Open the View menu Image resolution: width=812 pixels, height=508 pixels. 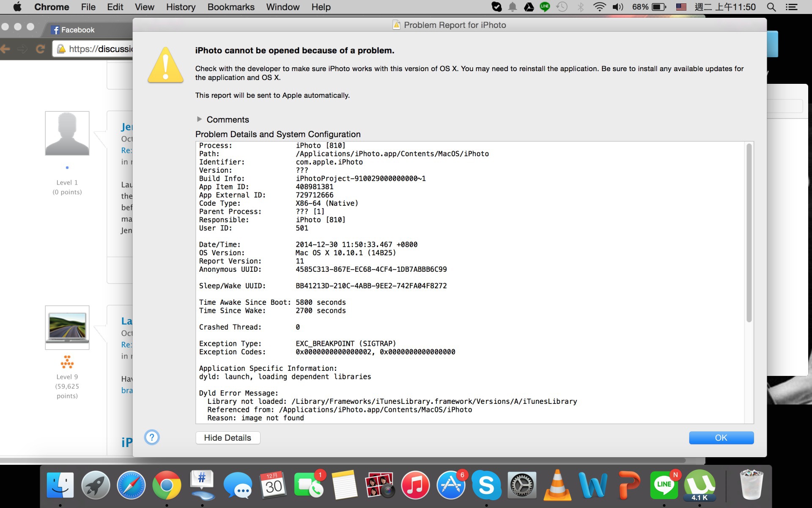click(x=145, y=7)
